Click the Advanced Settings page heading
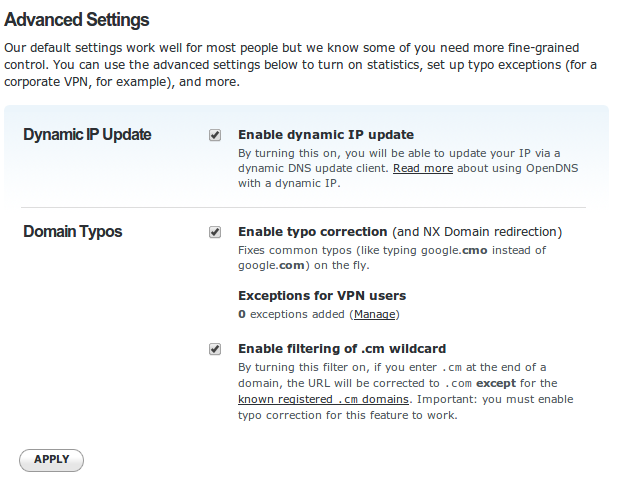 tap(77, 19)
